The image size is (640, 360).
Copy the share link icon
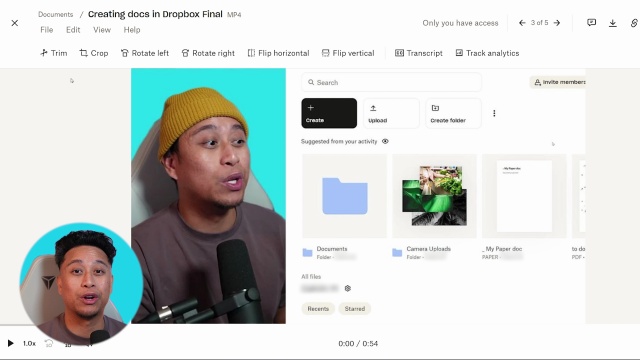(x=634, y=23)
